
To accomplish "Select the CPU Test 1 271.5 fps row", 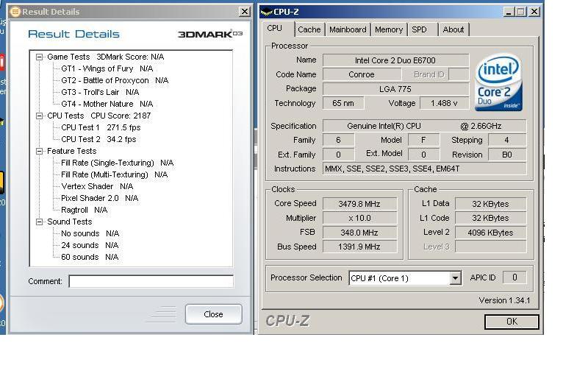I will click(x=101, y=127).
